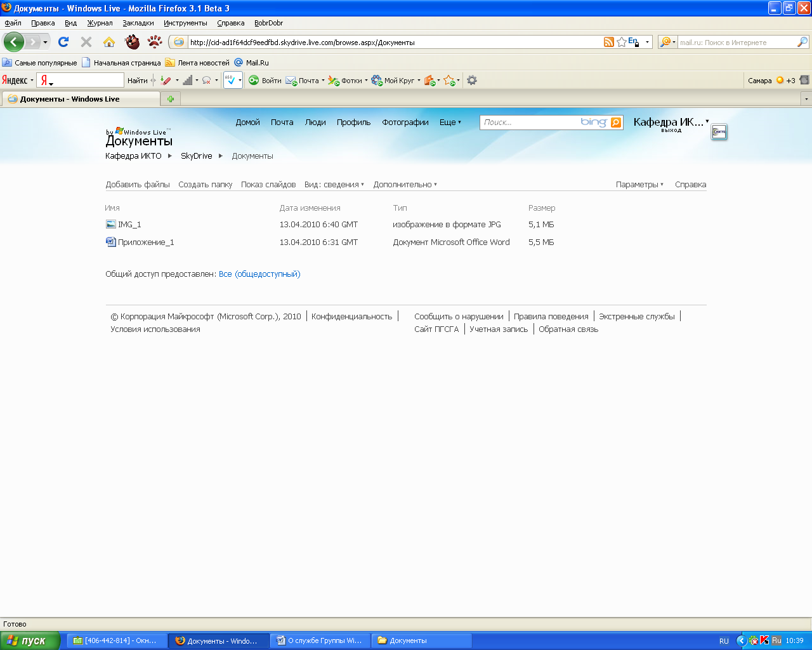
Task: Open the Журнал menu
Action: tap(100, 23)
